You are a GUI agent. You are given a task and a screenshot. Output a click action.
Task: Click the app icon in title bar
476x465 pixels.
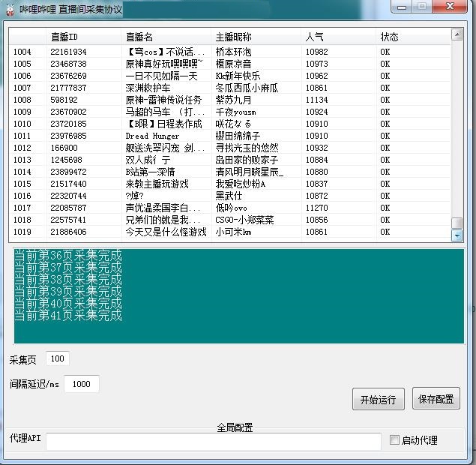coord(9,8)
